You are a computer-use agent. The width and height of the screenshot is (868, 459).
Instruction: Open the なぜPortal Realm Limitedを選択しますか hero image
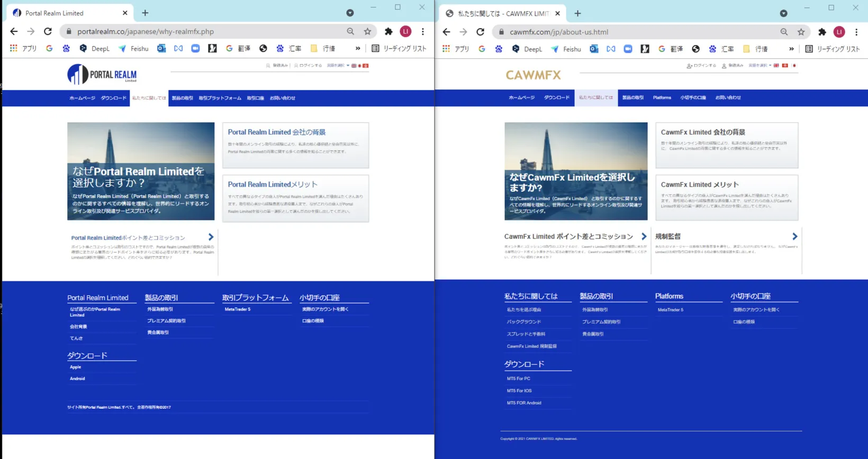[x=141, y=171]
